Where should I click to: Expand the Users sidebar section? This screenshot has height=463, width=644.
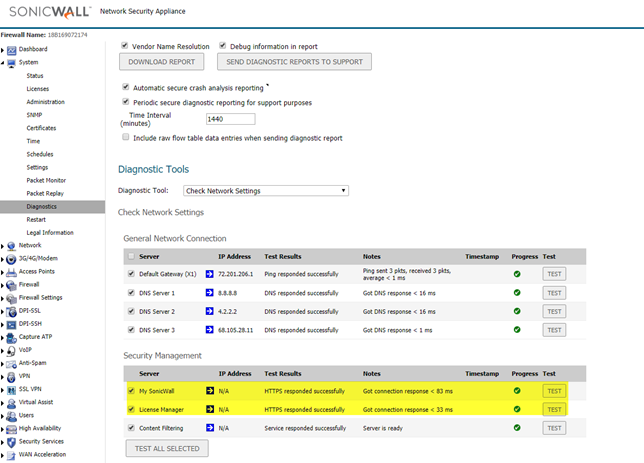tap(26, 414)
